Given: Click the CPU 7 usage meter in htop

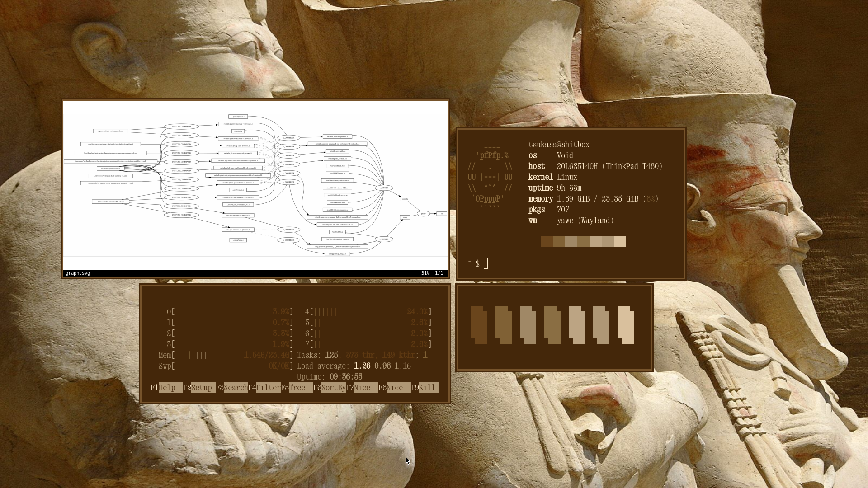Looking at the screenshot, I should [368, 344].
